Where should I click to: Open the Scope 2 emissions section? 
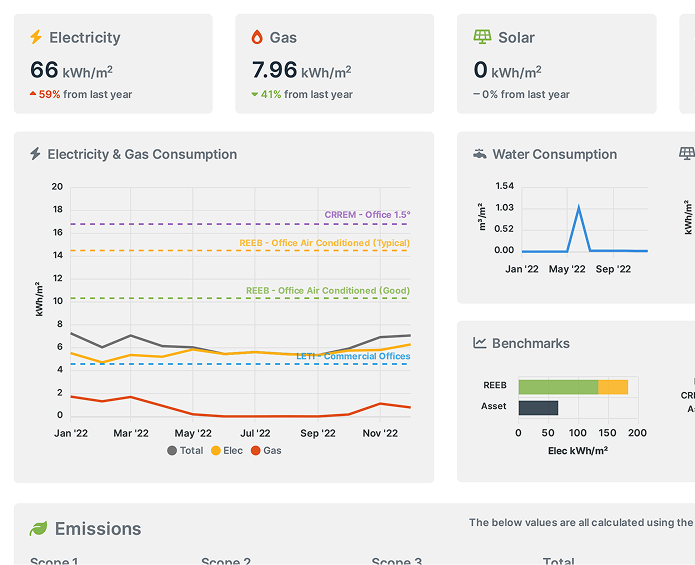[226, 561]
